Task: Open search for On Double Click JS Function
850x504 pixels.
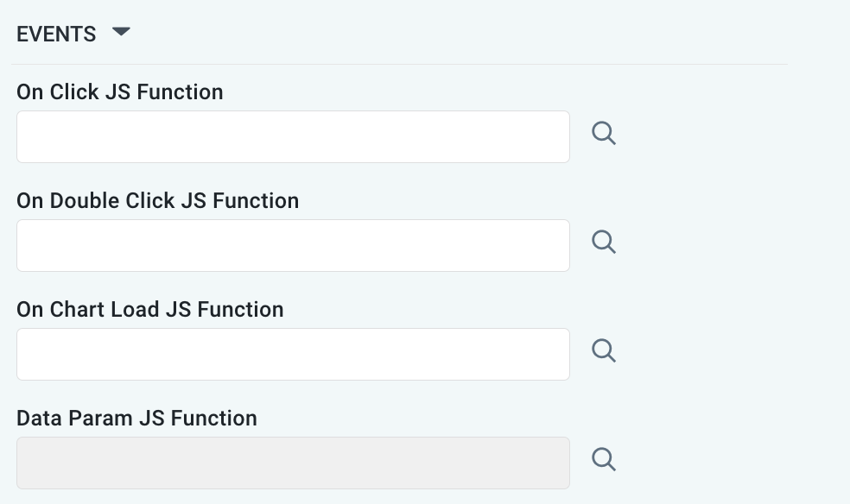Action: [x=604, y=243]
